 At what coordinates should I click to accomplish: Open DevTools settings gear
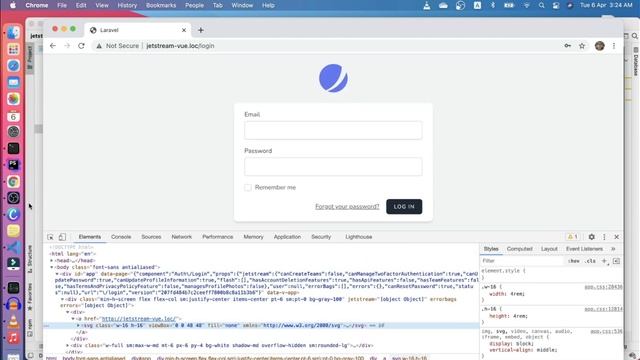coord(591,237)
